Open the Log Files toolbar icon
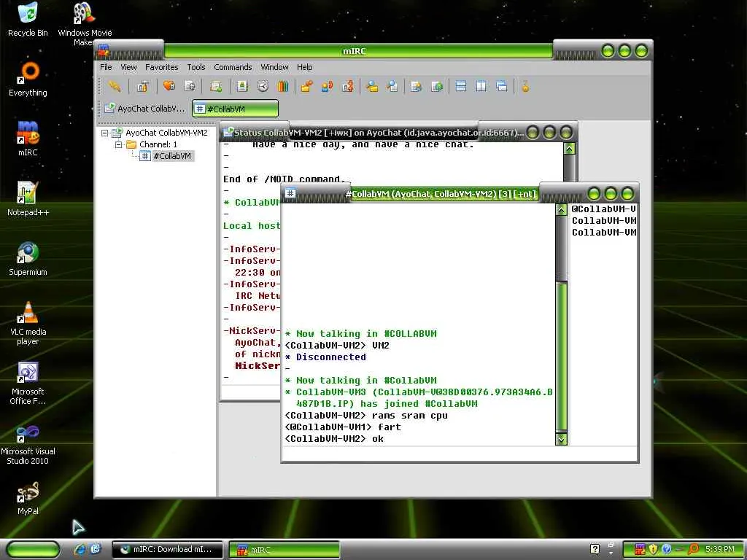 (x=392, y=86)
